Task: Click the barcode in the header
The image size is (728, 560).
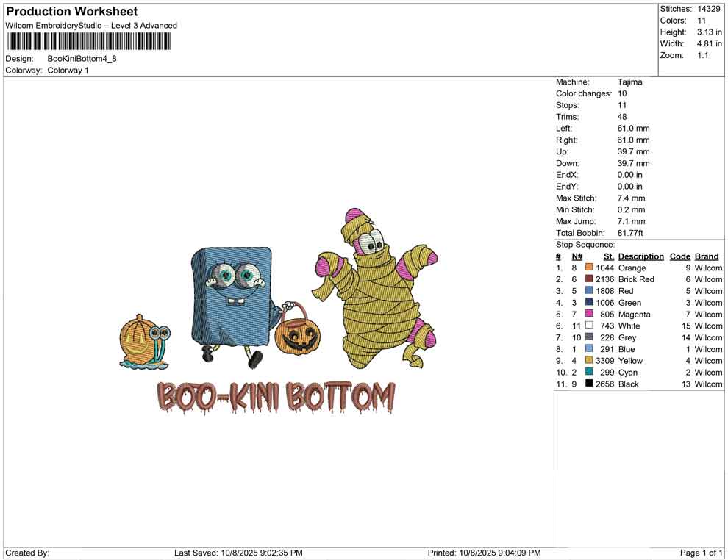Action: pos(88,42)
